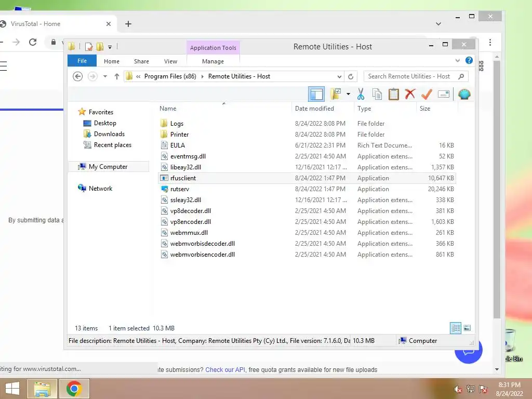Select the ssleay32.dll file
This screenshot has height=399, width=532.
[307, 200]
